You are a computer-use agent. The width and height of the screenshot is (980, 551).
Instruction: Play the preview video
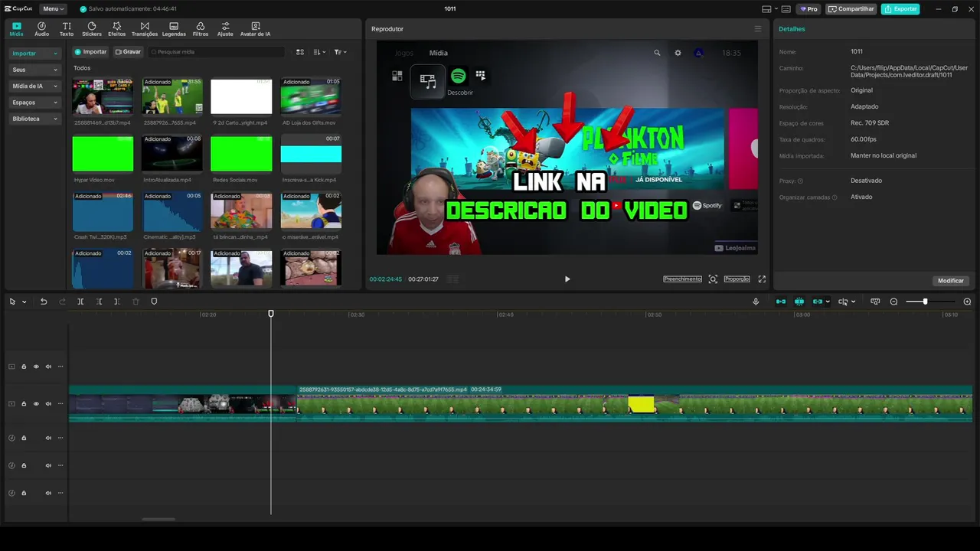coord(567,279)
